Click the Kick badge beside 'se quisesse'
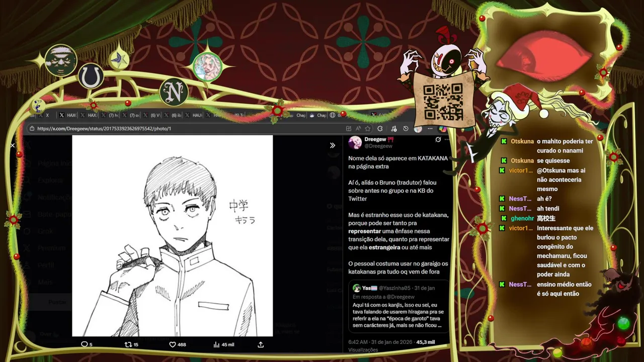The width and height of the screenshot is (644, 362). pos(504,160)
